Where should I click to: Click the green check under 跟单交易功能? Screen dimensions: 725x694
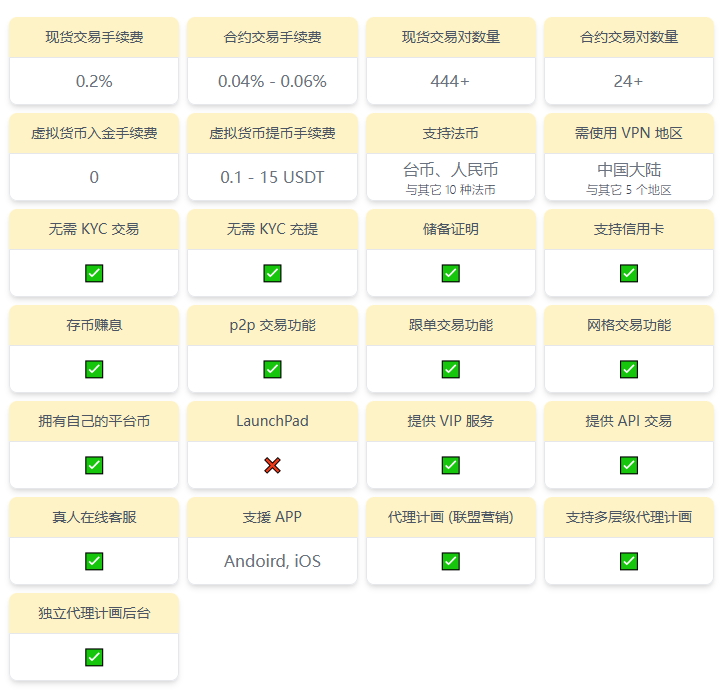(450, 369)
